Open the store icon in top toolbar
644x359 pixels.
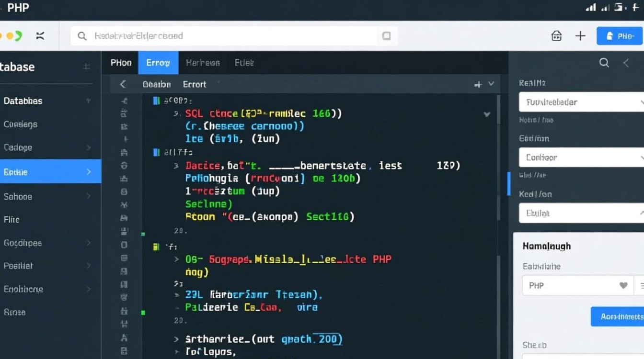(x=556, y=36)
